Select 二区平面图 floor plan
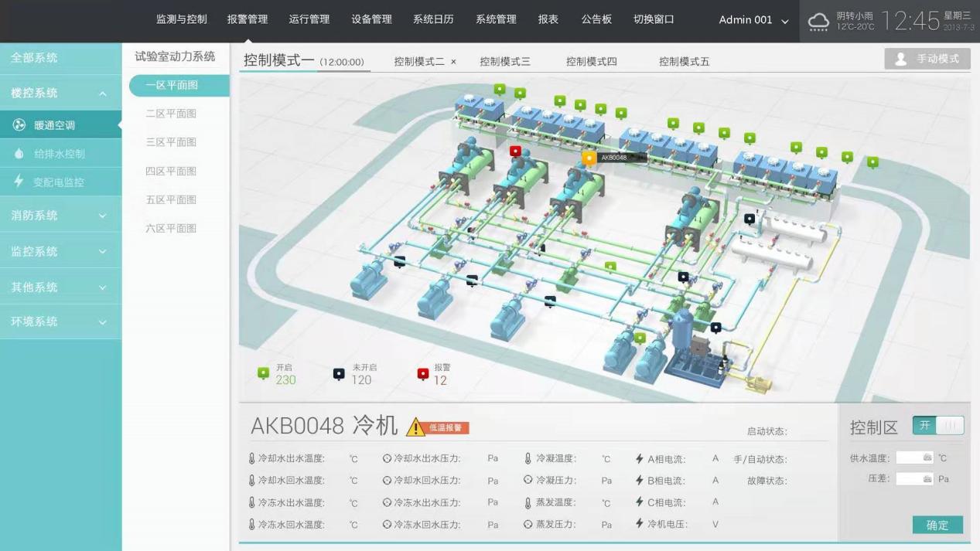 (171, 114)
